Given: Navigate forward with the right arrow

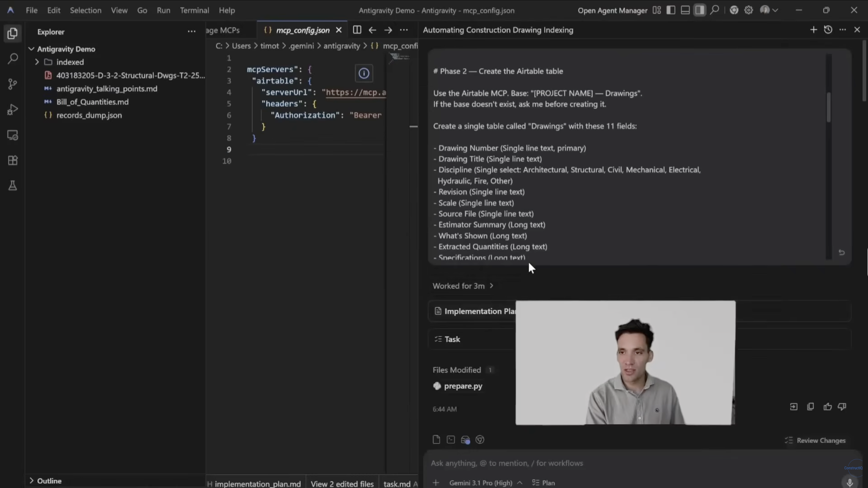Looking at the screenshot, I should 388,30.
